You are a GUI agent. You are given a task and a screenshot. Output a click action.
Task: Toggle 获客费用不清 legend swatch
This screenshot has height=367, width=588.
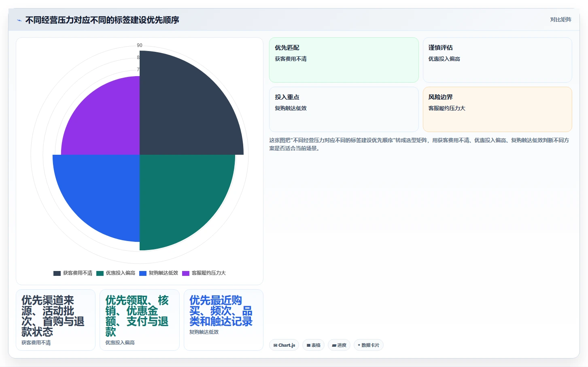coord(57,273)
